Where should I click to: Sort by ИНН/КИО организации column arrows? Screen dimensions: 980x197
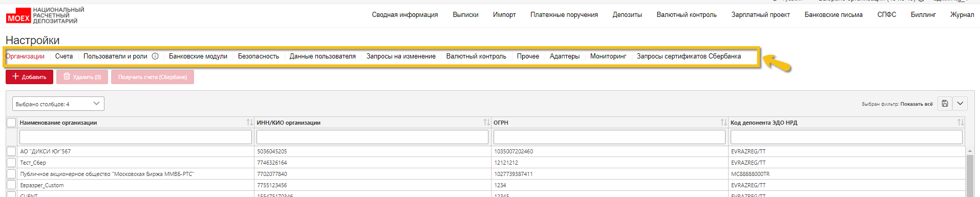tap(486, 123)
